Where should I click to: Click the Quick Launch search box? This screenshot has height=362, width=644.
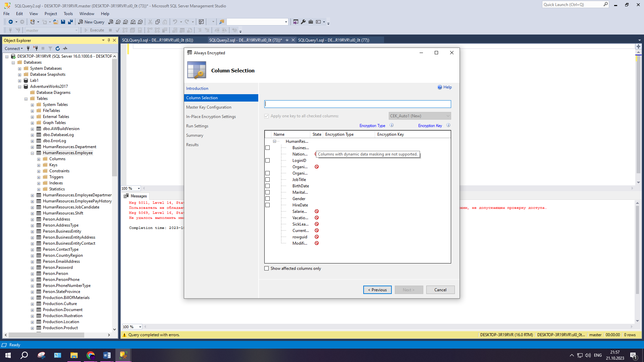[x=575, y=5]
